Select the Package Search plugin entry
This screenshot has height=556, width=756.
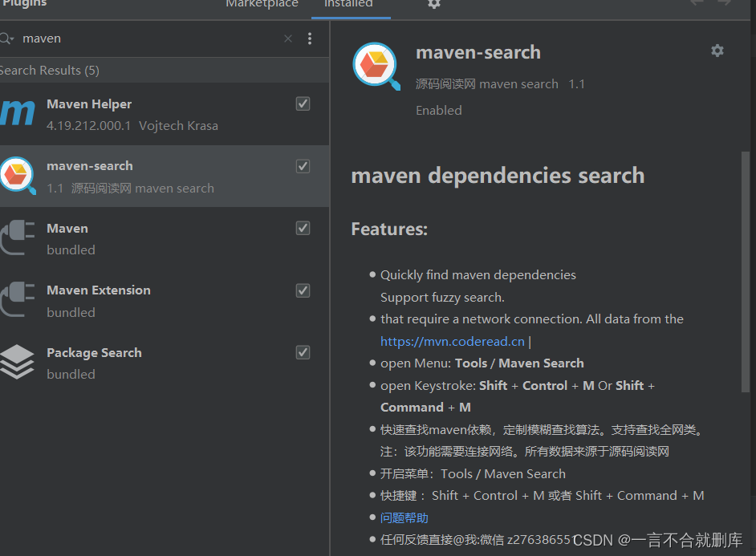point(165,363)
